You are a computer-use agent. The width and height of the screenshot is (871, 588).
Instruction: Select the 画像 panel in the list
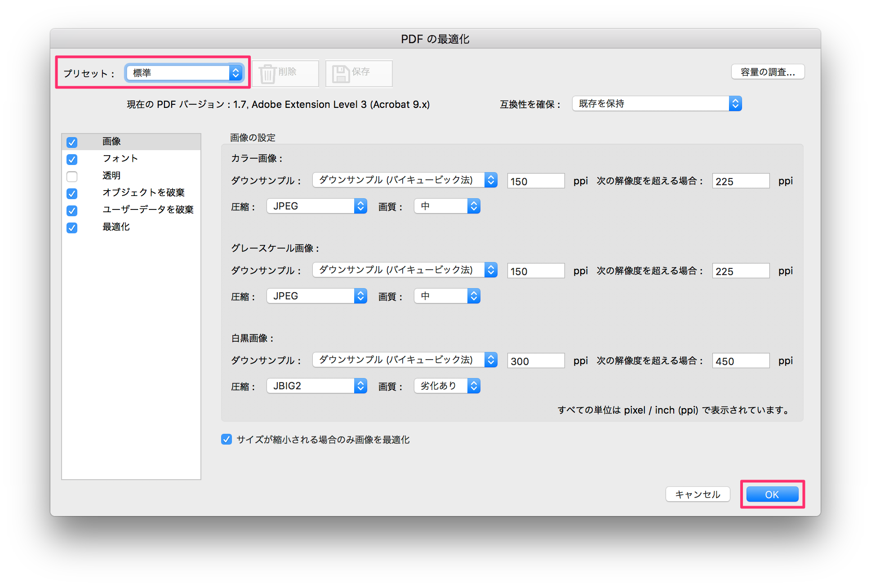131,142
